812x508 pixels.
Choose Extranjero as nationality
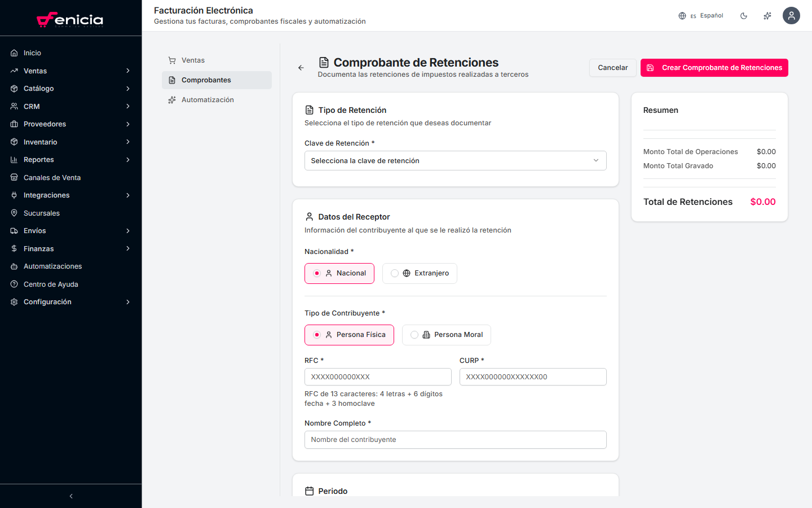[x=420, y=273]
